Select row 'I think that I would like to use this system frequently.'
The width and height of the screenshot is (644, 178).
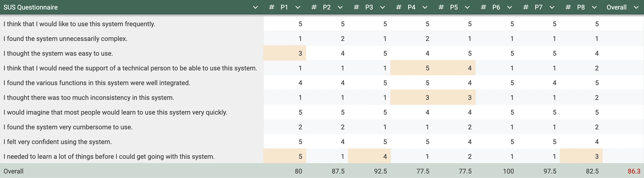click(x=322, y=24)
